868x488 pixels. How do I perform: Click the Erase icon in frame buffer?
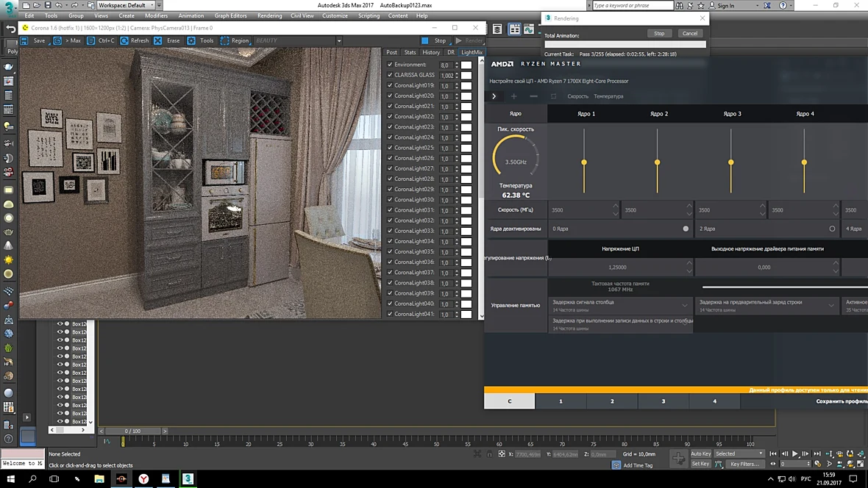157,40
